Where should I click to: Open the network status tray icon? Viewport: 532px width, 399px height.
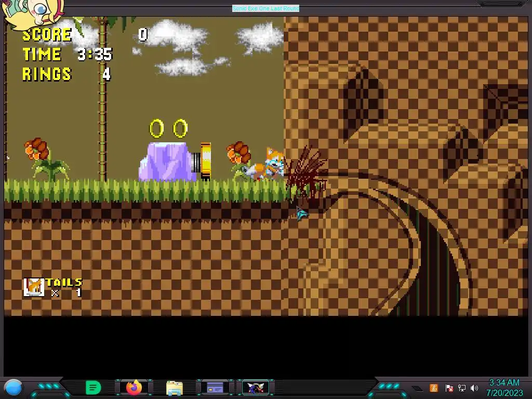462,388
